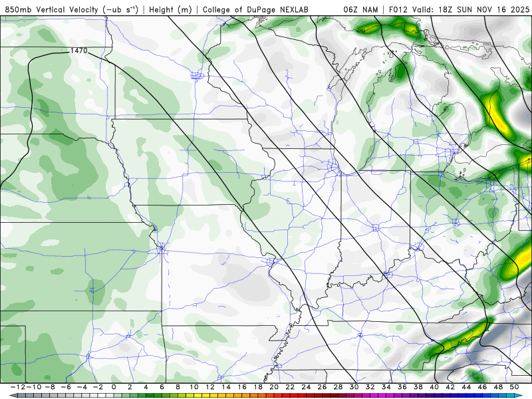This screenshot has width=532, height=399.
Task: Click the 16 value on the color scale
Action: [242, 387]
